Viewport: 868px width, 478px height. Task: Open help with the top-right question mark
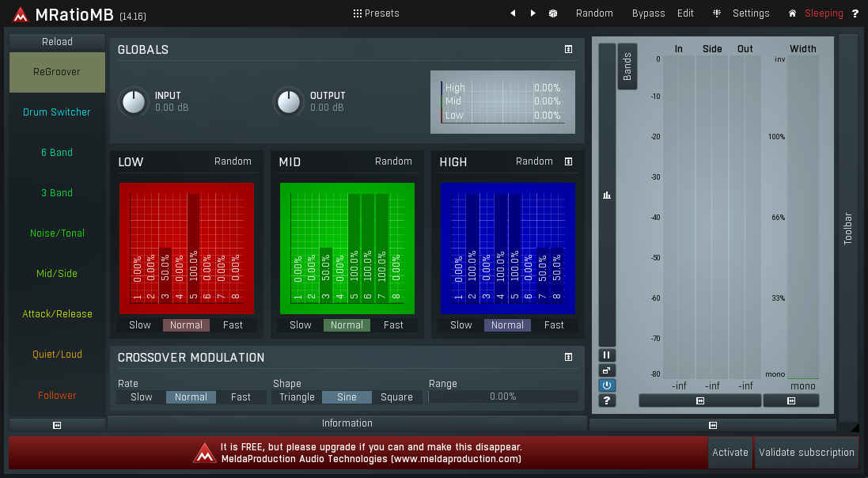click(x=855, y=13)
